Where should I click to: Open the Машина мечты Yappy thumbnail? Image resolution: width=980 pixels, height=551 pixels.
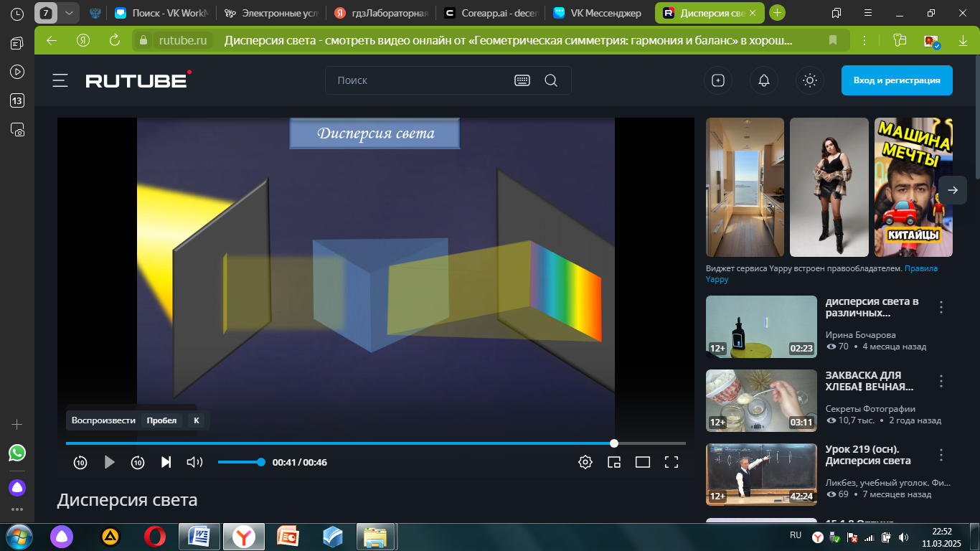pyautogui.click(x=913, y=187)
